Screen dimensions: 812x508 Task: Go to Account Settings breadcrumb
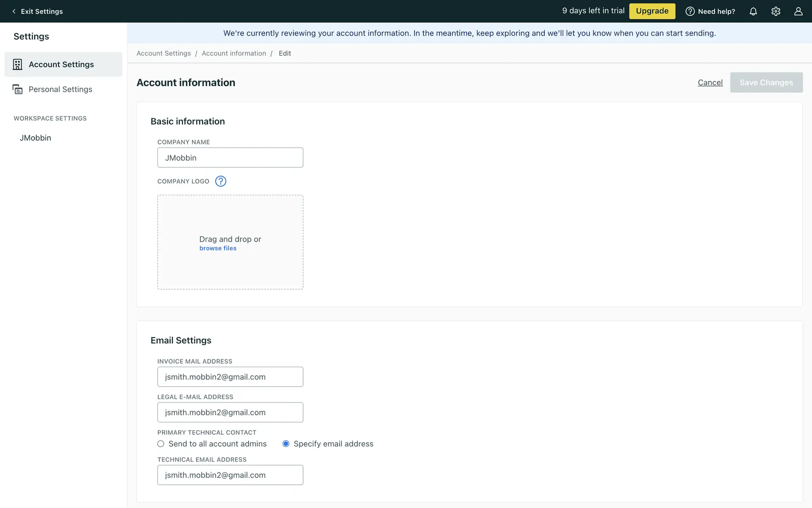[164, 53]
